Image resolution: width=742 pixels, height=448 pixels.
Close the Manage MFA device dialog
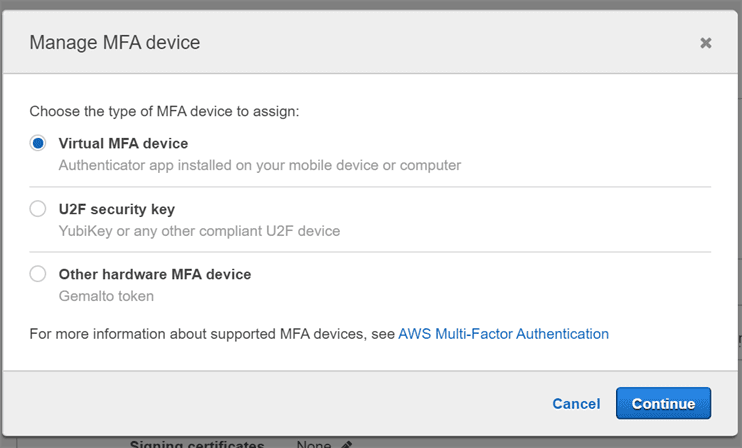point(706,43)
